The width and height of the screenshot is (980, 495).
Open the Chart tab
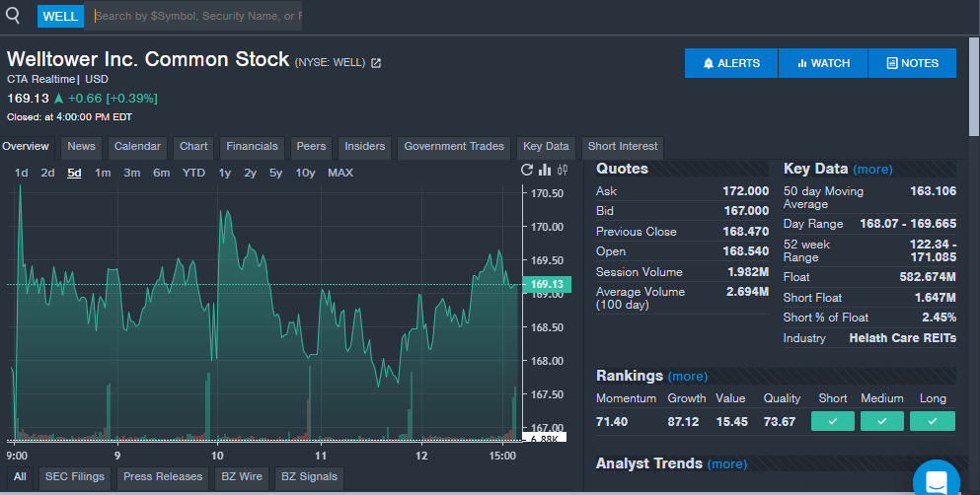point(193,147)
